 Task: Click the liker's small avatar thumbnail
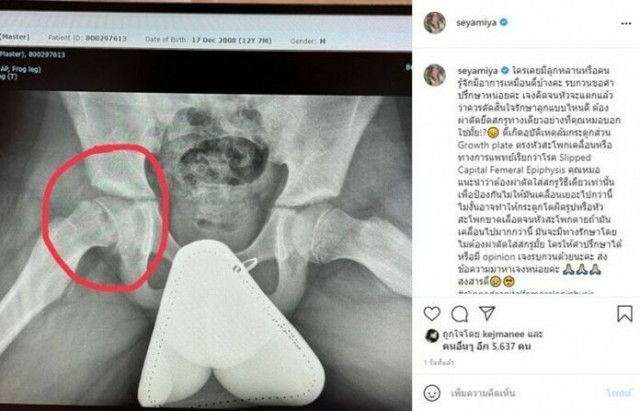(432, 335)
